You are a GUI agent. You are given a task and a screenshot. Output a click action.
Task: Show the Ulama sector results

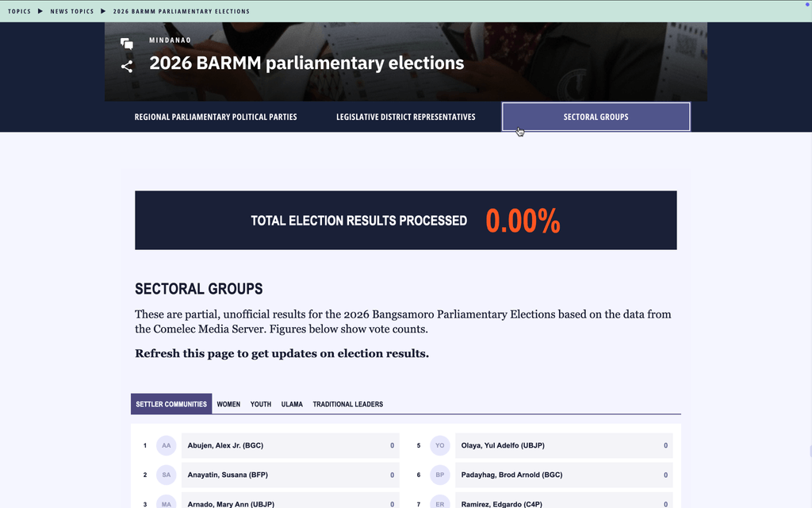[292, 404]
